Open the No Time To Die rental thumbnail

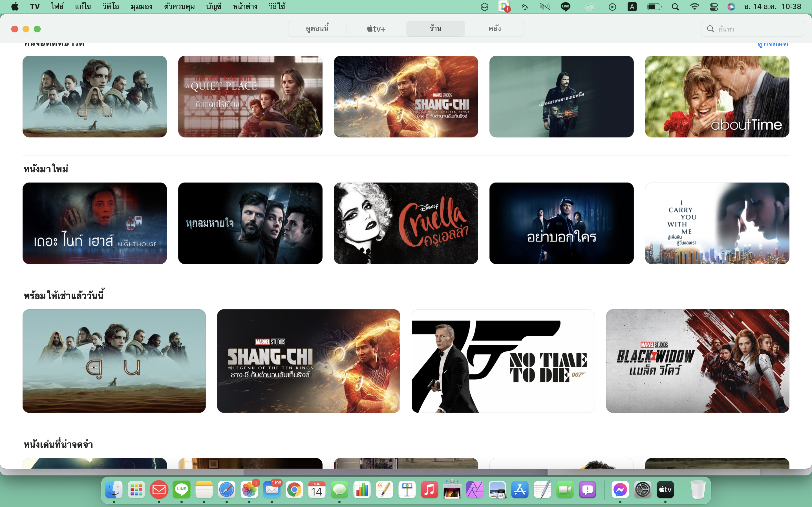[x=503, y=361]
